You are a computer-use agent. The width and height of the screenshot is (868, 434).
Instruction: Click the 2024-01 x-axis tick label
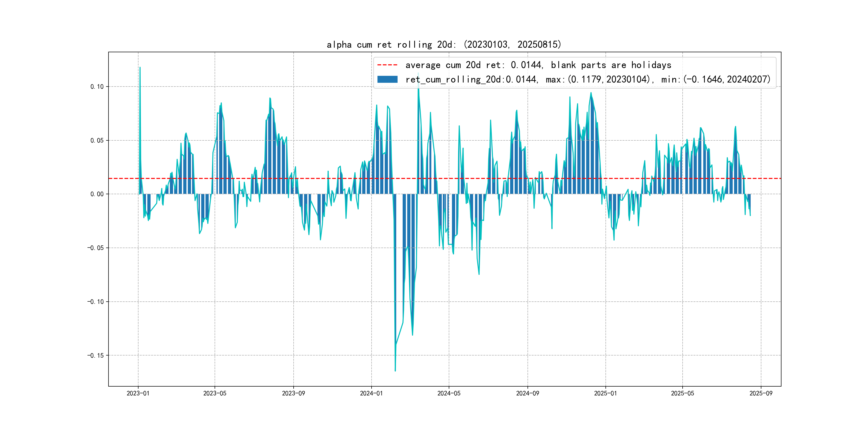click(x=371, y=393)
